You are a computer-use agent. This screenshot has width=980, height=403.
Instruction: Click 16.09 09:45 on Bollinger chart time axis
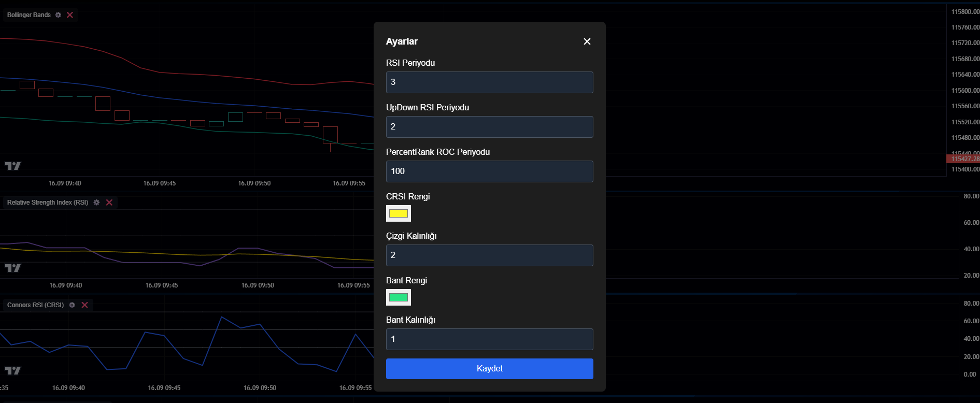160,183
